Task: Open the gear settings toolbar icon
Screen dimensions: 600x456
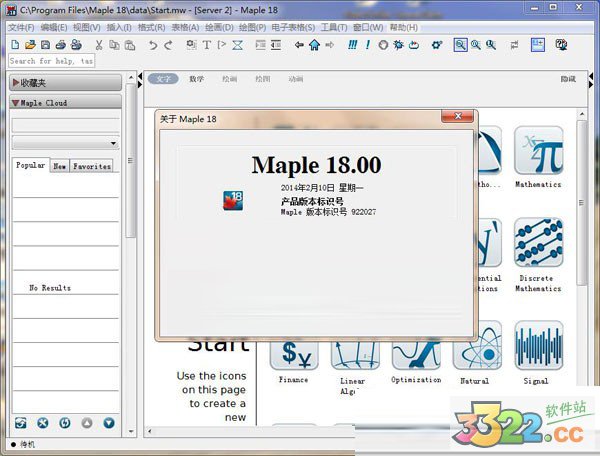Action: pos(437,45)
